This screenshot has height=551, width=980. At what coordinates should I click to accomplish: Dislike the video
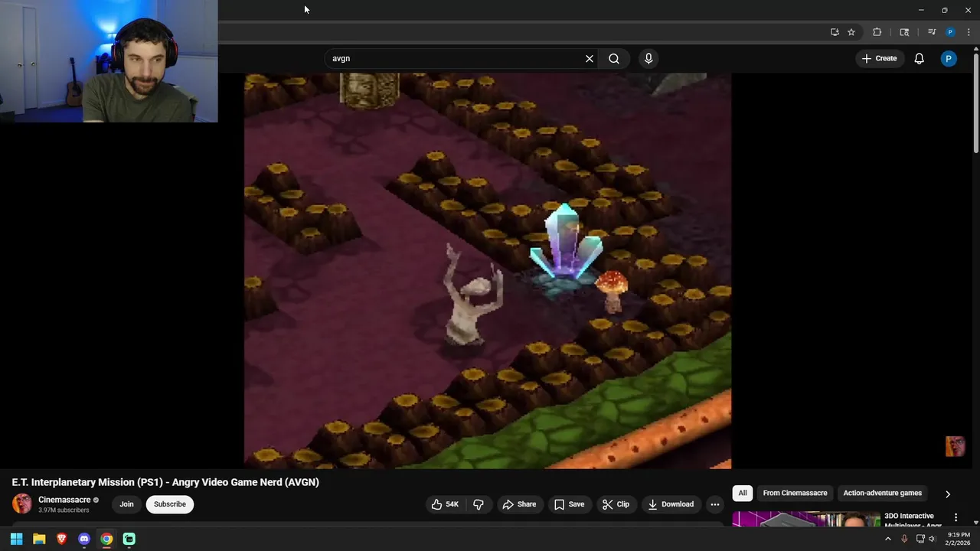[479, 504]
